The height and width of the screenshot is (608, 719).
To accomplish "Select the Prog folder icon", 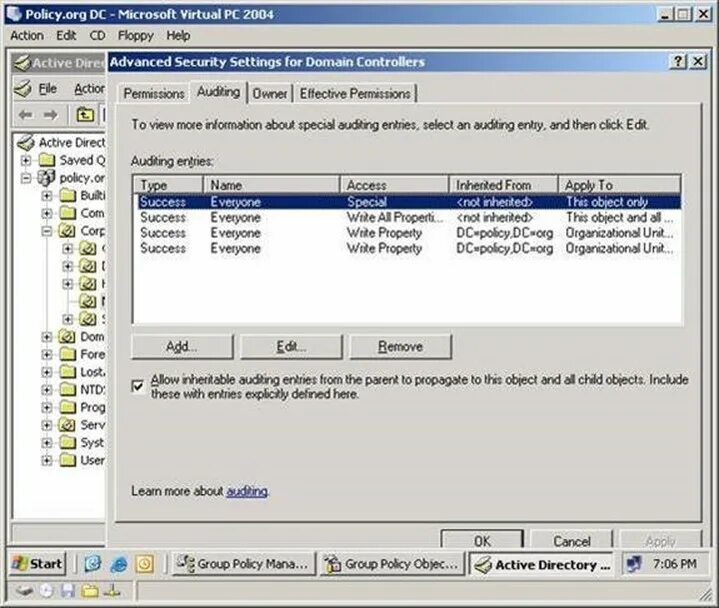I will point(67,407).
